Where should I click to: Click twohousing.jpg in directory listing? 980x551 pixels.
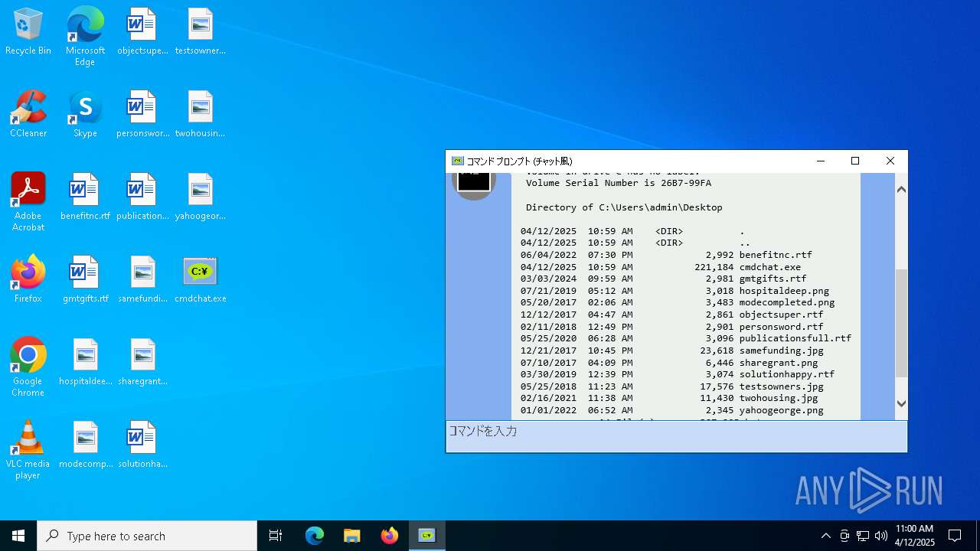(779, 398)
